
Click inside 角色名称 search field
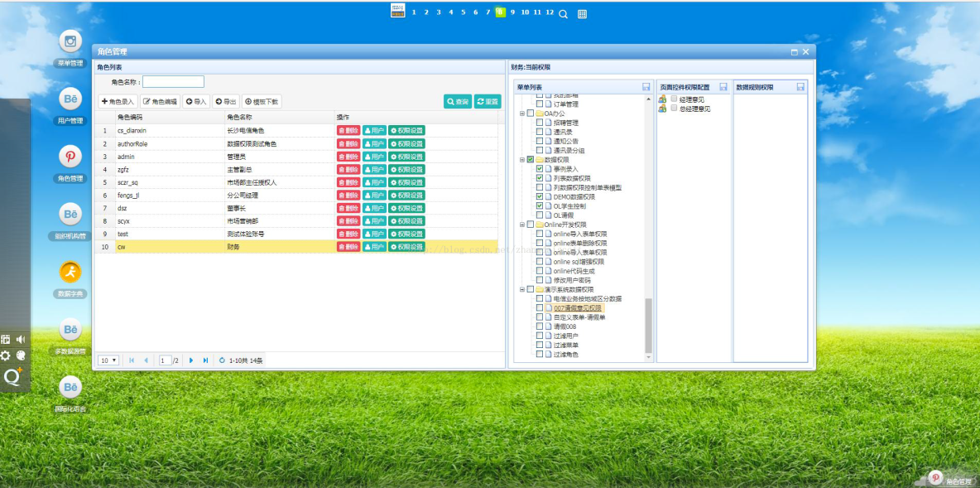[173, 82]
